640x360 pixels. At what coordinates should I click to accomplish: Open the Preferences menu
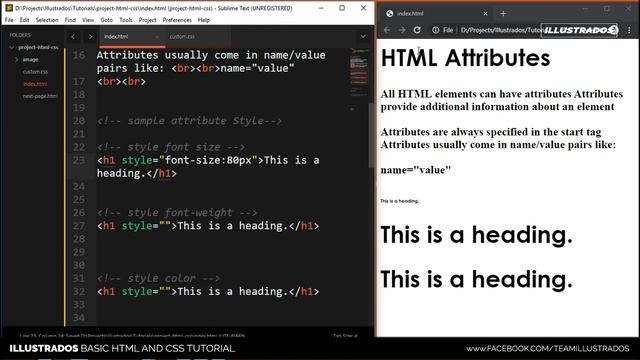tap(177, 20)
